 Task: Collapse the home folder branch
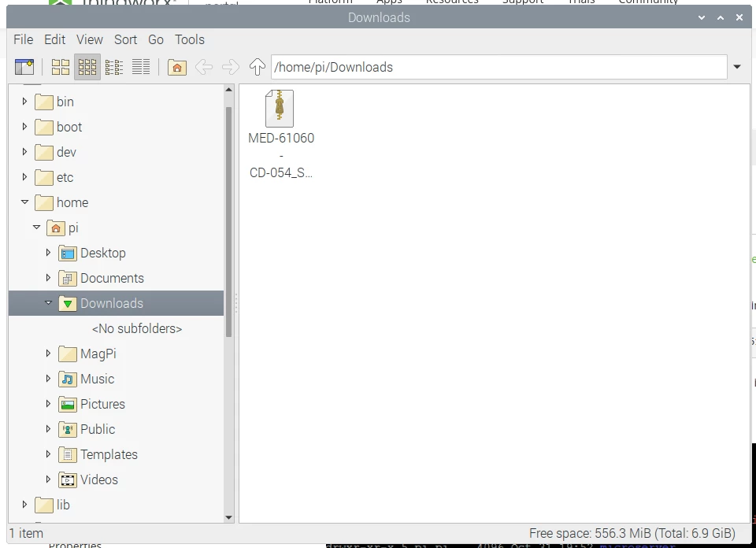(x=24, y=202)
